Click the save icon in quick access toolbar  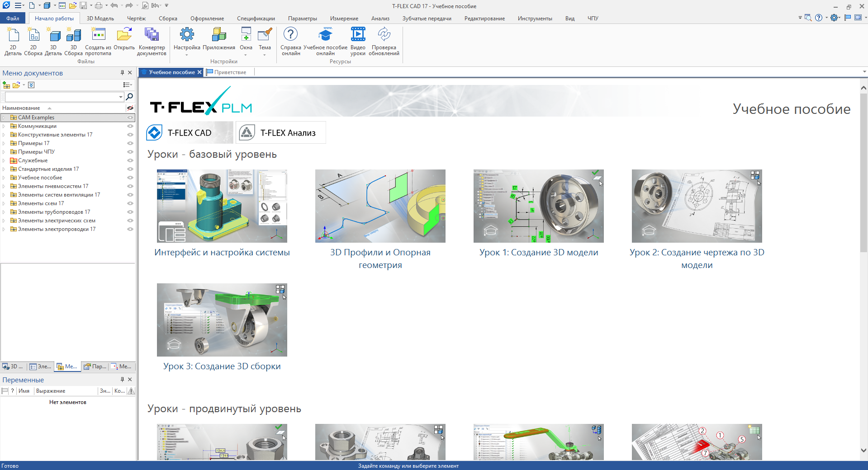(x=83, y=6)
